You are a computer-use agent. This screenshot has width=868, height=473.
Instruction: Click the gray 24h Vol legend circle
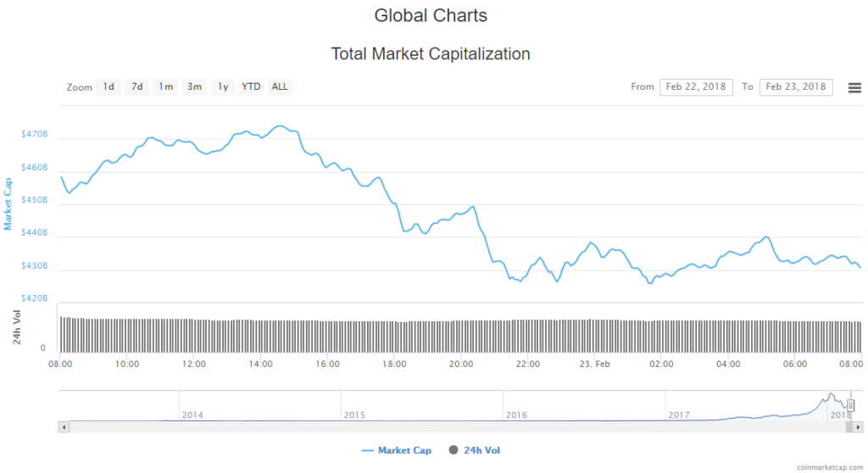coord(452,450)
